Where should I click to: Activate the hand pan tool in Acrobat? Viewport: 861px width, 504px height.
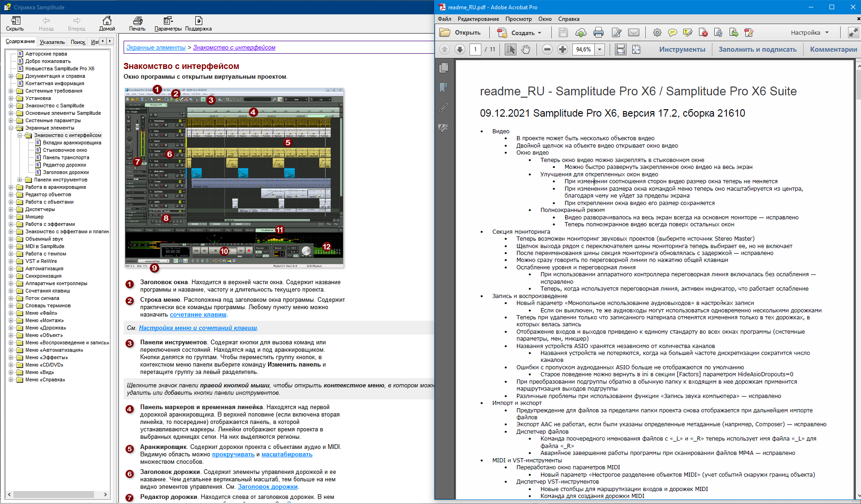point(526,50)
